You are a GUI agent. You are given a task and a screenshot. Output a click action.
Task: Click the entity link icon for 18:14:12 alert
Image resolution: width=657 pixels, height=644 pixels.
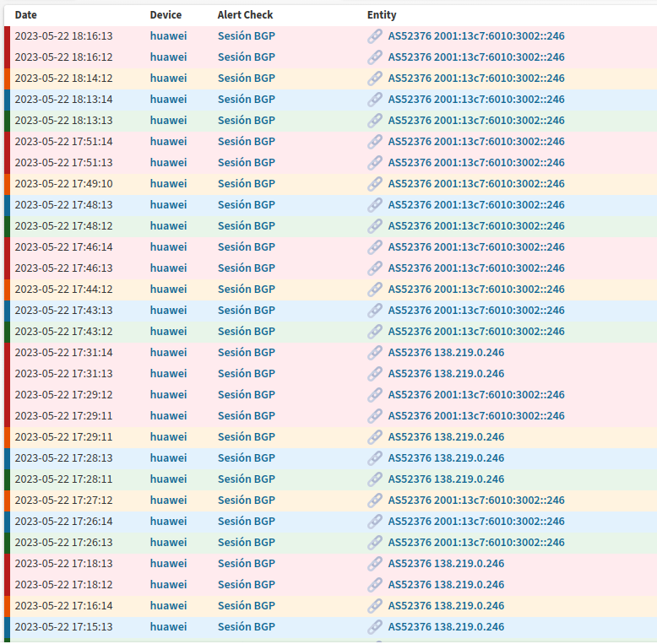pyautogui.click(x=375, y=78)
